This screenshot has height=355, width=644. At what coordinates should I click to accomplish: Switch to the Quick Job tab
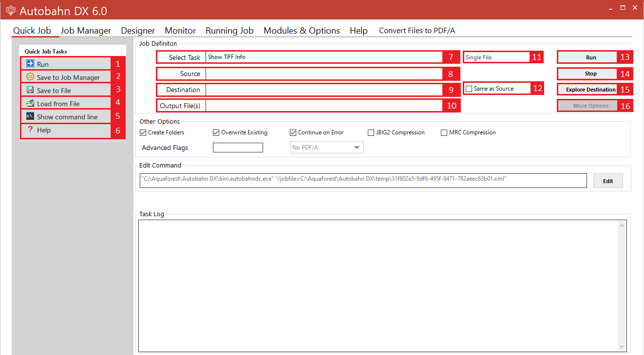(32, 31)
